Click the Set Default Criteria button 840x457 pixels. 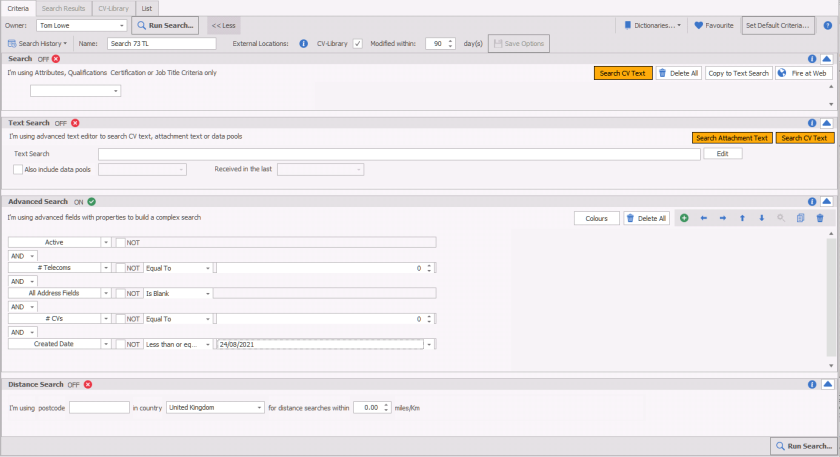click(x=778, y=24)
